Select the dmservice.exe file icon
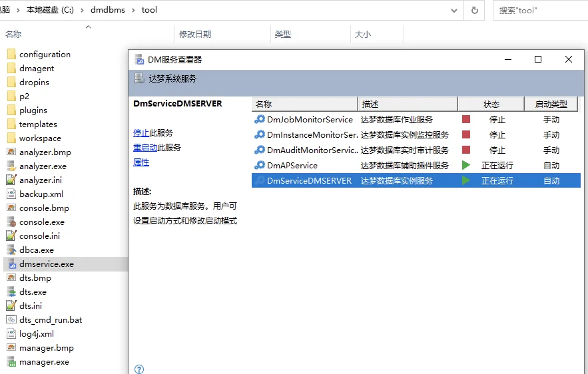This screenshot has height=374, width=588. coord(11,264)
